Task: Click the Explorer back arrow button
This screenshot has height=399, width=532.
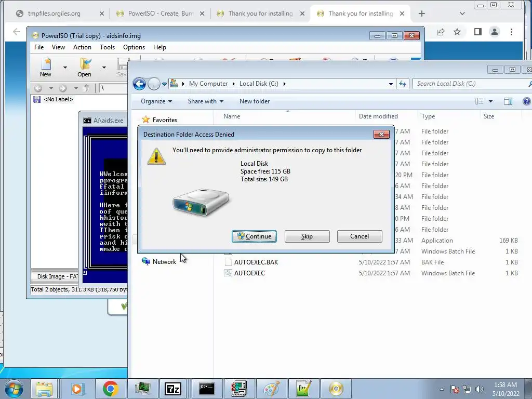Action: coord(139,84)
